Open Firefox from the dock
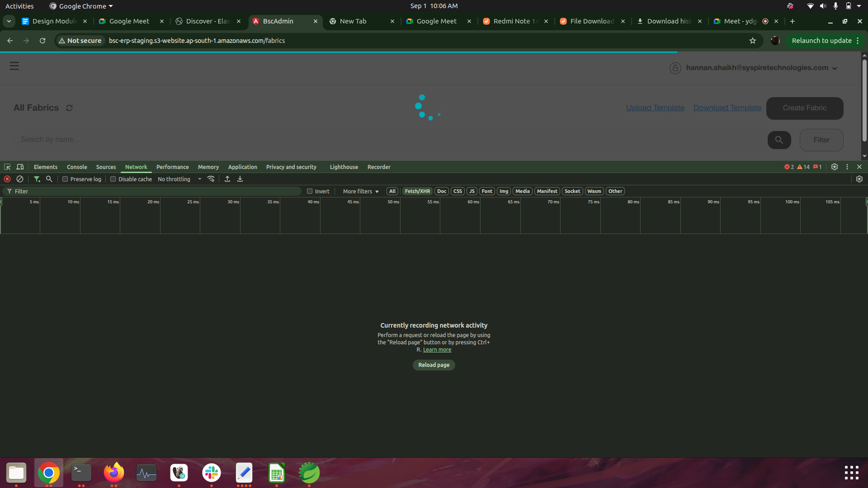The width and height of the screenshot is (868, 488). click(x=114, y=473)
